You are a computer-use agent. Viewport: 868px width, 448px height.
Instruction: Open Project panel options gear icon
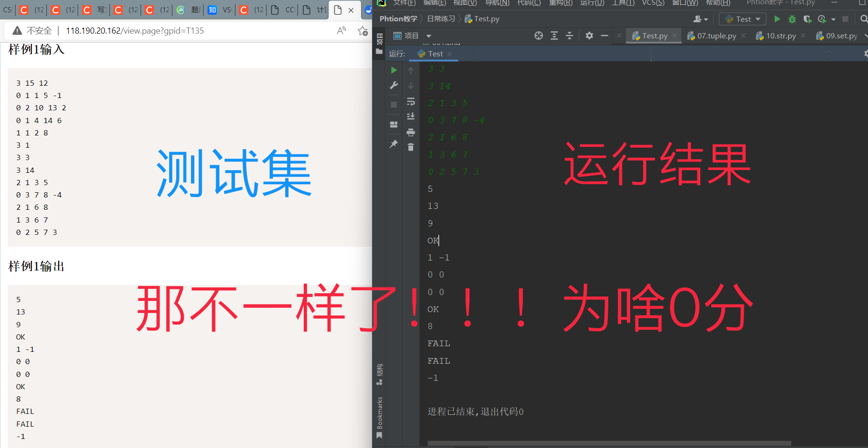pos(589,36)
